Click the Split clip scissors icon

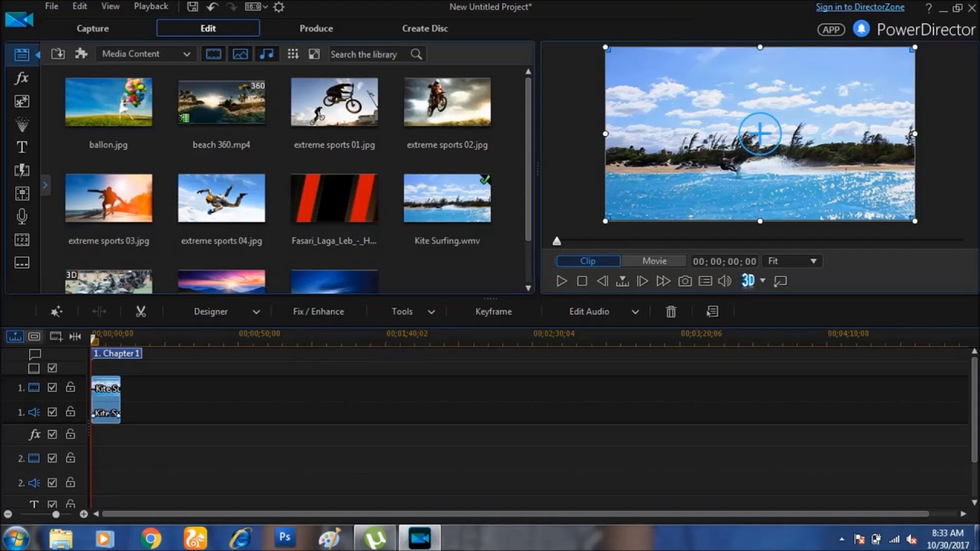[141, 311]
